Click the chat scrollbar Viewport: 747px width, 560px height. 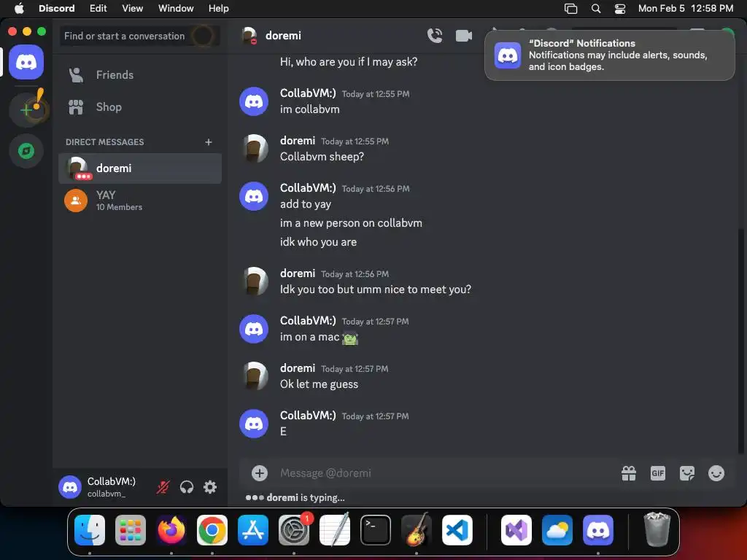pos(741,341)
